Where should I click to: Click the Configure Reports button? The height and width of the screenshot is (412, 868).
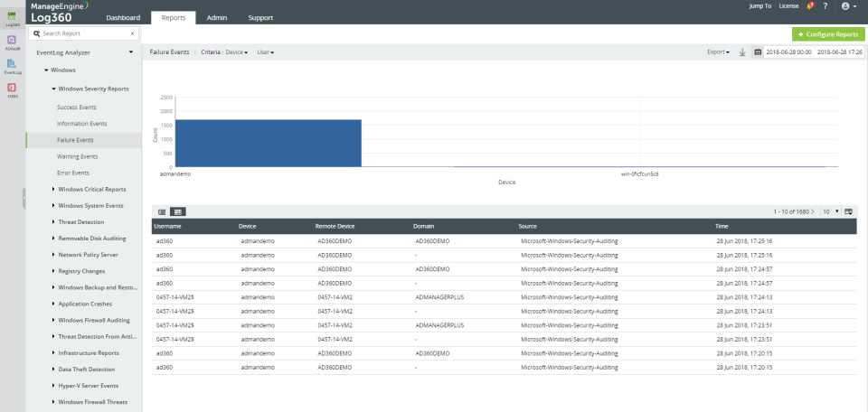(827, 34)
